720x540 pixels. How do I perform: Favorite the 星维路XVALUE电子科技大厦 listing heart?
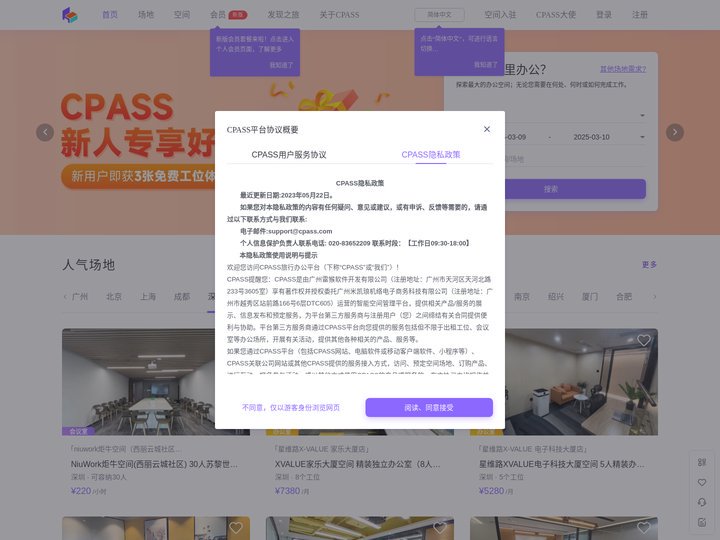tap(644, 340)
